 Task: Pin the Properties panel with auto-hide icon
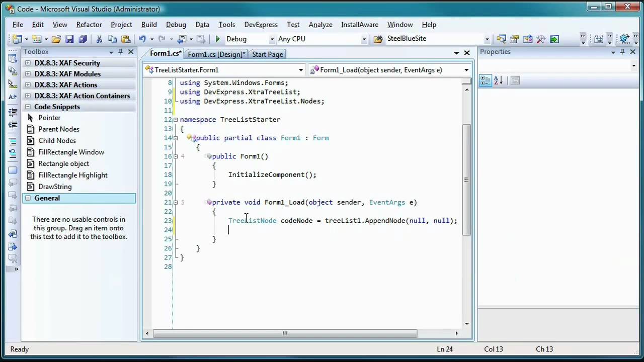622,52
